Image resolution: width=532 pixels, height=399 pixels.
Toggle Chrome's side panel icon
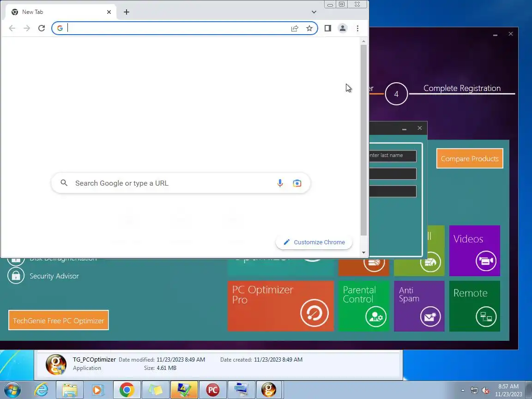point(328,28)
